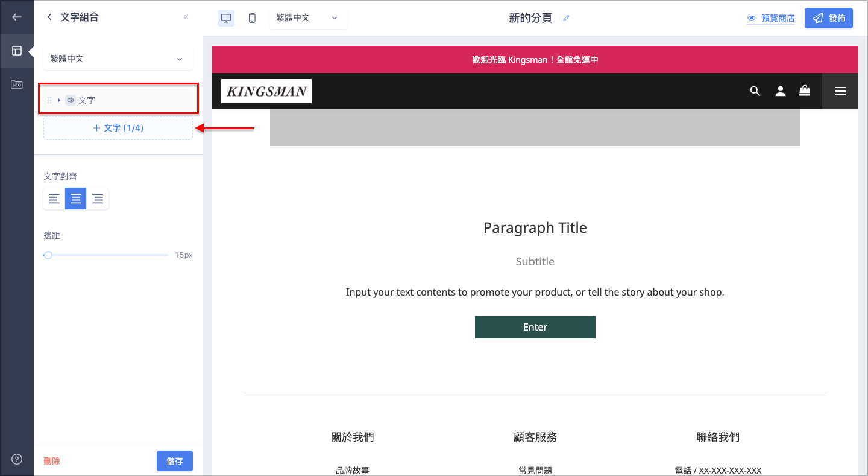Click the 預覽商店 preview link
Image resolution: width=868 pixels, height=476 pixels.
(x=771, y=18)
